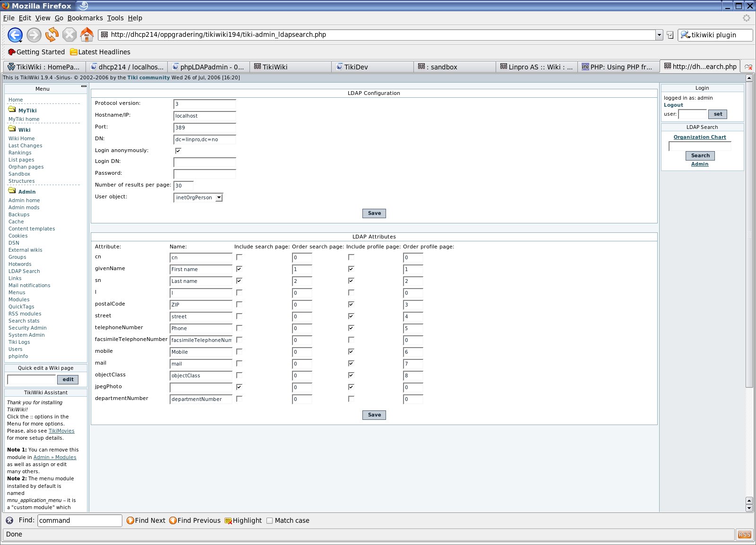Image resolution: width=756 pixels, height=545 pixels.
Task: Click the MyTiki folder icon in the menu
Action: (x=12, y=110)
